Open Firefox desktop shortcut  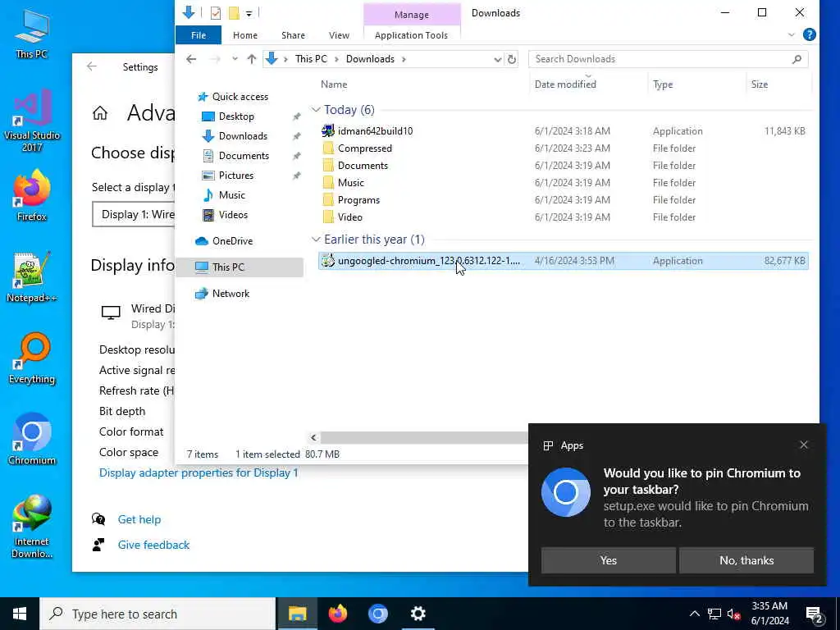[32, 195]
